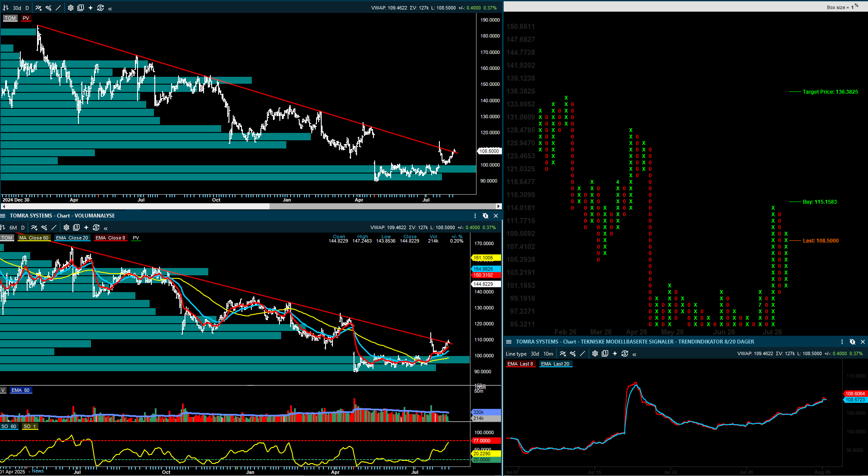Open hamburger menu of TRENDINDIKATOR chart window
Image resolution: width=868 pixels, height=476 pixels.
coord(509,342)
